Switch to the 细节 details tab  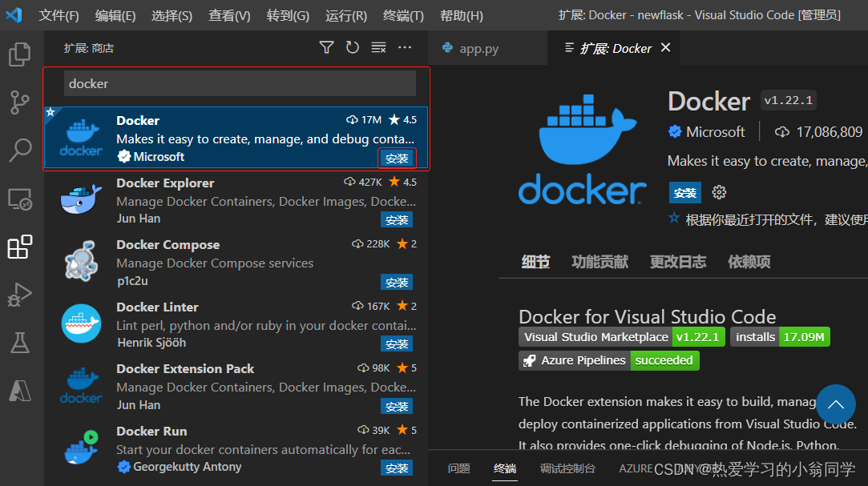536,262
